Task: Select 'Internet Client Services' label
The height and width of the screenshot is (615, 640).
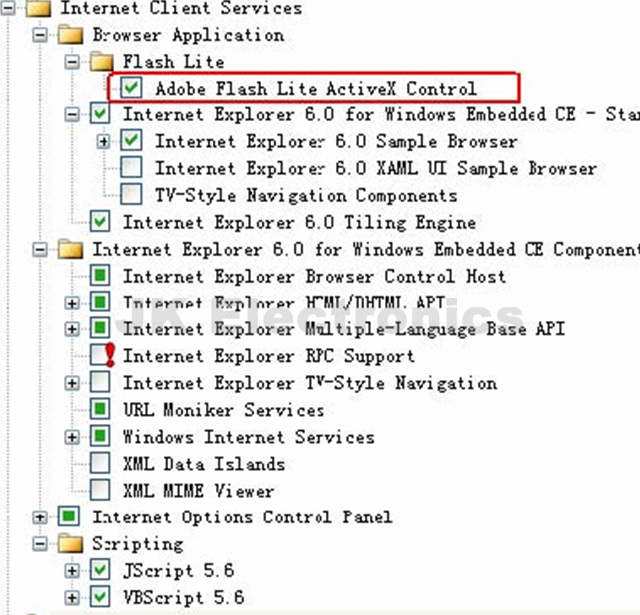Action: pos(181,8)
